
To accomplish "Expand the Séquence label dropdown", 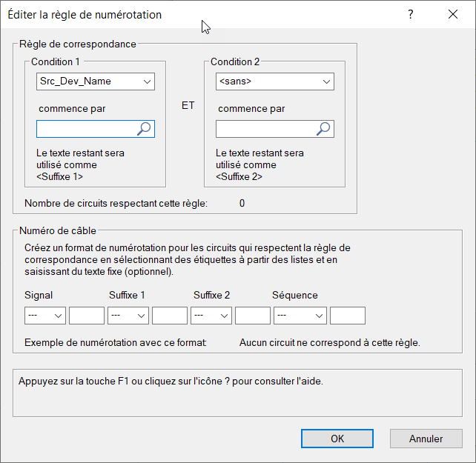I will tap(300, 316).
